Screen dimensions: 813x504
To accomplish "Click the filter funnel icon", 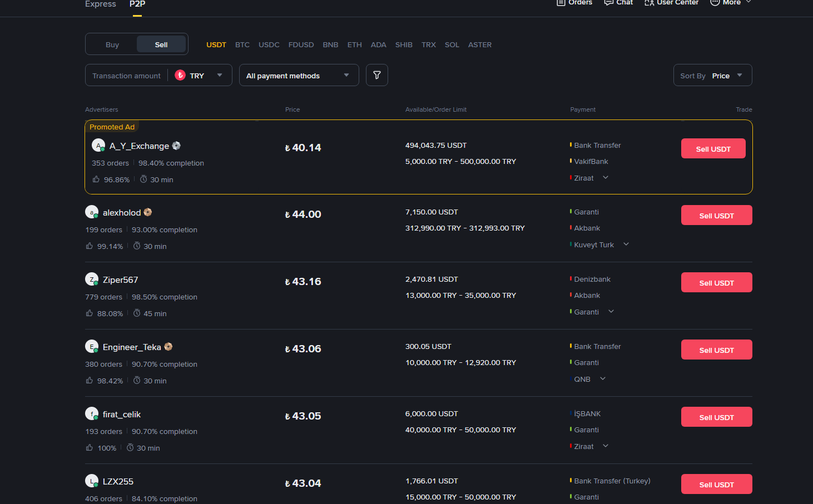I will 376,74.
